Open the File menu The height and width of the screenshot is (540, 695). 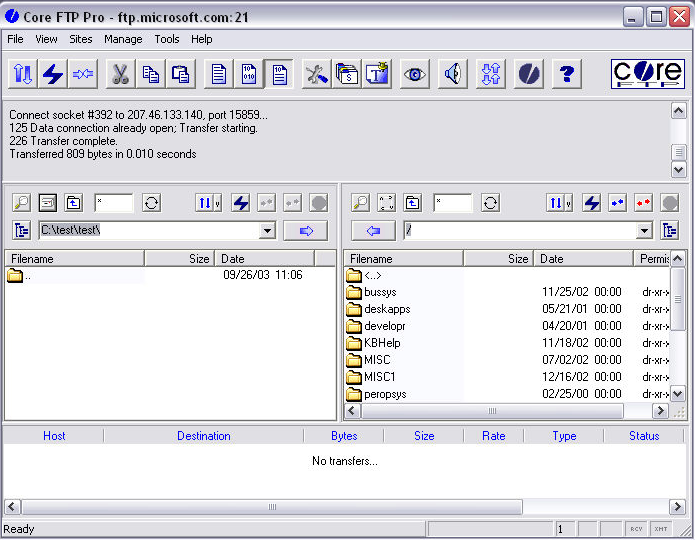(15, 39)
